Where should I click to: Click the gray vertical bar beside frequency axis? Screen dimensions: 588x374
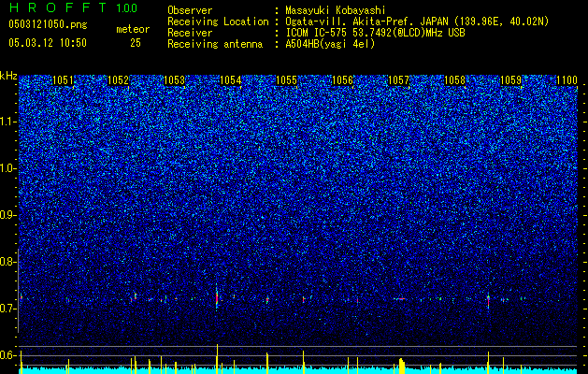(18, 290)
